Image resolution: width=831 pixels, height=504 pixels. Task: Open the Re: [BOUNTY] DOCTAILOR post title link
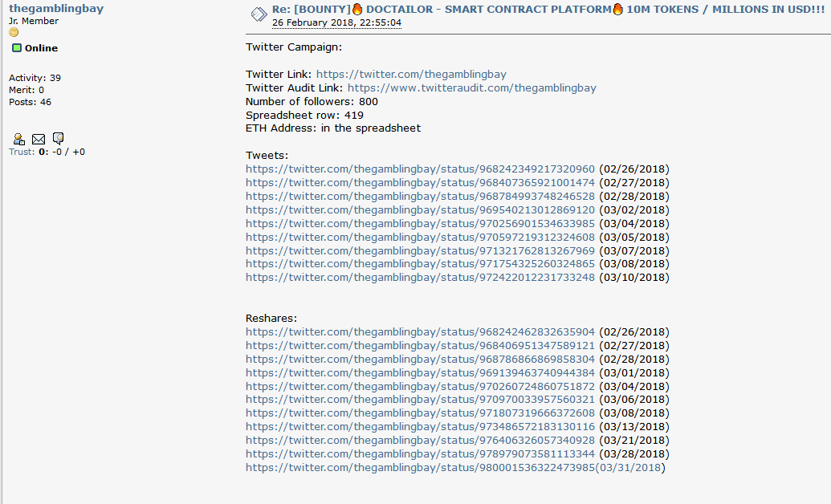click(548, 9)
